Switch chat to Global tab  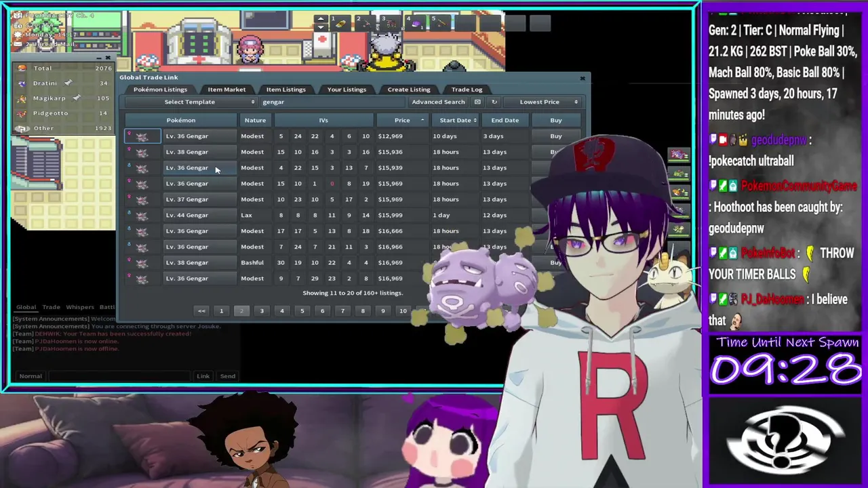coord(26,307)
